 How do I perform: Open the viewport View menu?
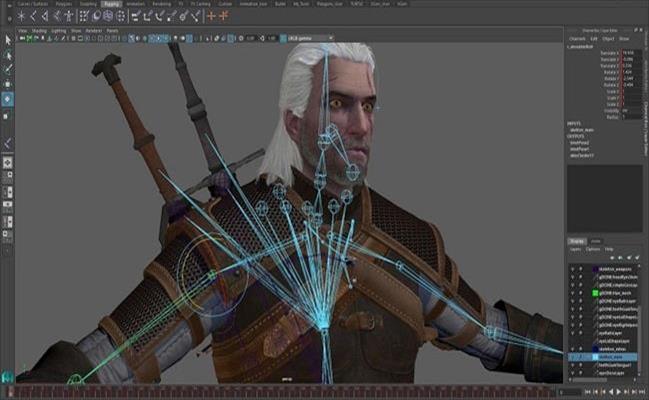point(22,31)
